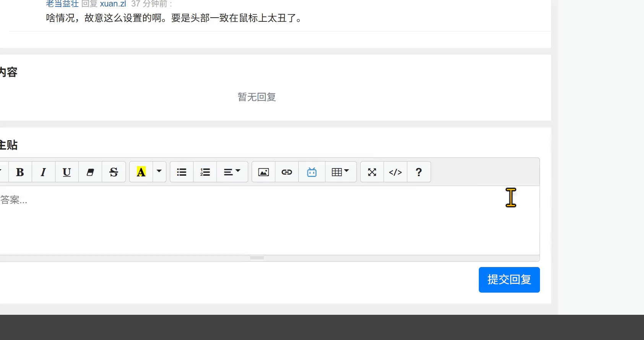Apply the yellow highlight color button
This screenshot has height=340, width=644.
coord(141,172)
